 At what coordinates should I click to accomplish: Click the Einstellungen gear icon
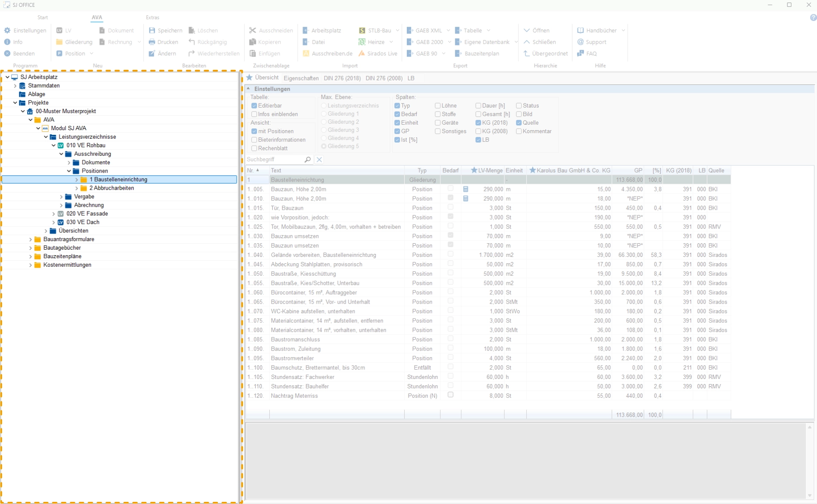(x=7, y=30)
